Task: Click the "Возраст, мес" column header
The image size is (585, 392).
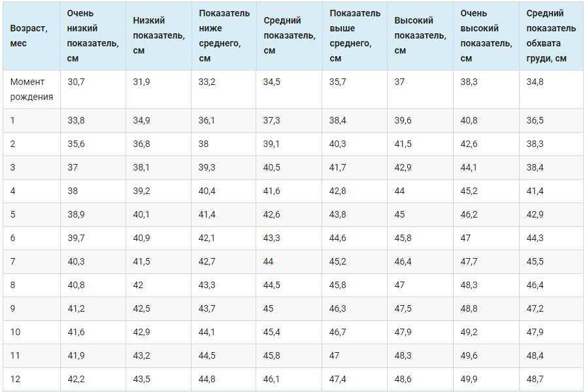Action: click(x=28, y=36)
